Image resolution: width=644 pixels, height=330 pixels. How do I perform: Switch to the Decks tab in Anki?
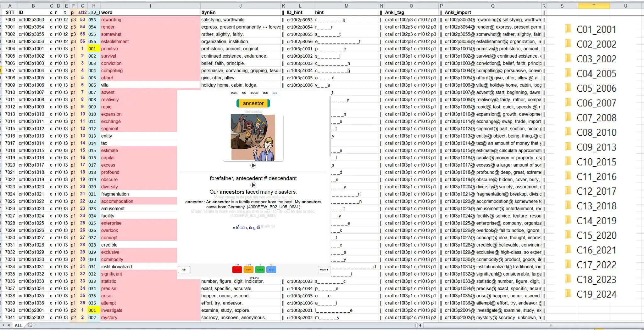(234, 93)
